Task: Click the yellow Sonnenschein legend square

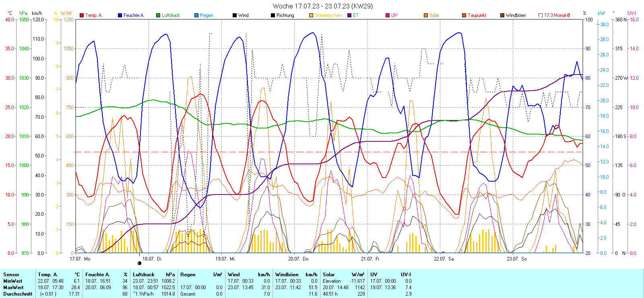Action: (311, 16)
